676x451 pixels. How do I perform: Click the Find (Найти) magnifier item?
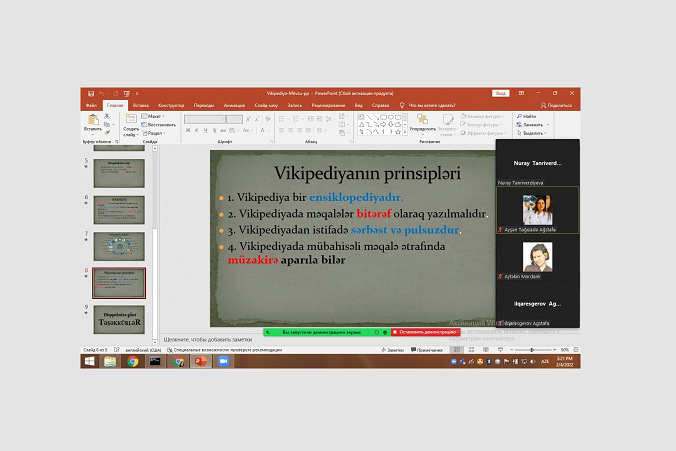527,116
